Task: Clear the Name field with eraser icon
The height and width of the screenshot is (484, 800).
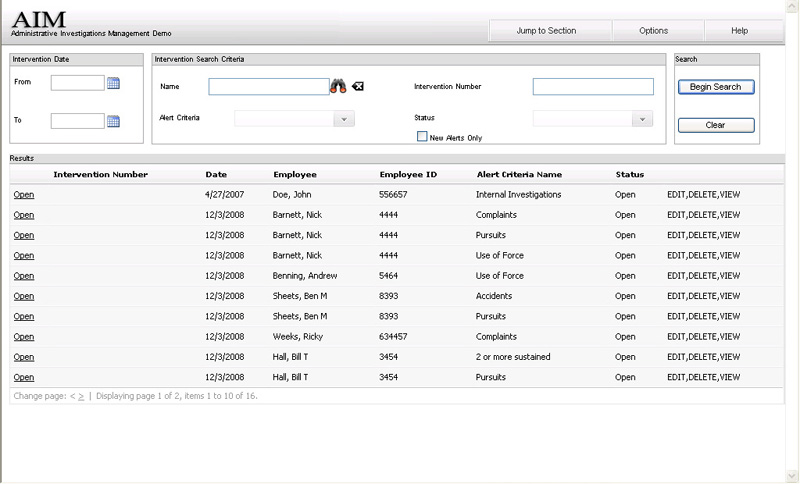Action: 358,87
